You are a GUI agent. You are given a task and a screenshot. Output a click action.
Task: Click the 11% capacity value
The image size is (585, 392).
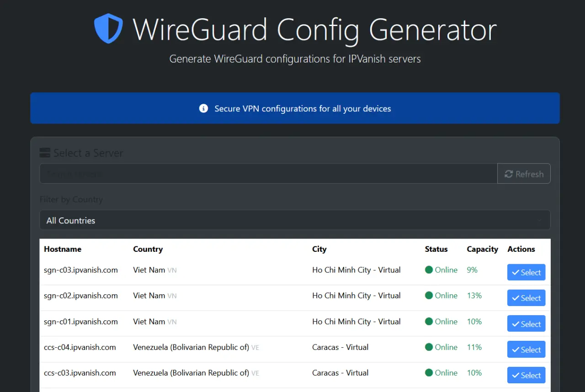point(474,347)
